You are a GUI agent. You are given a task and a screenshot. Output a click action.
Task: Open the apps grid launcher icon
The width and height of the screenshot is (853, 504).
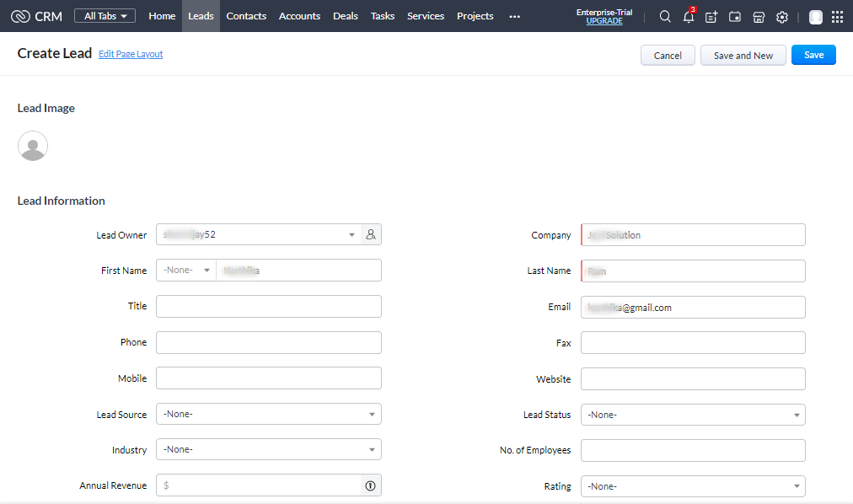click(837, 17)
